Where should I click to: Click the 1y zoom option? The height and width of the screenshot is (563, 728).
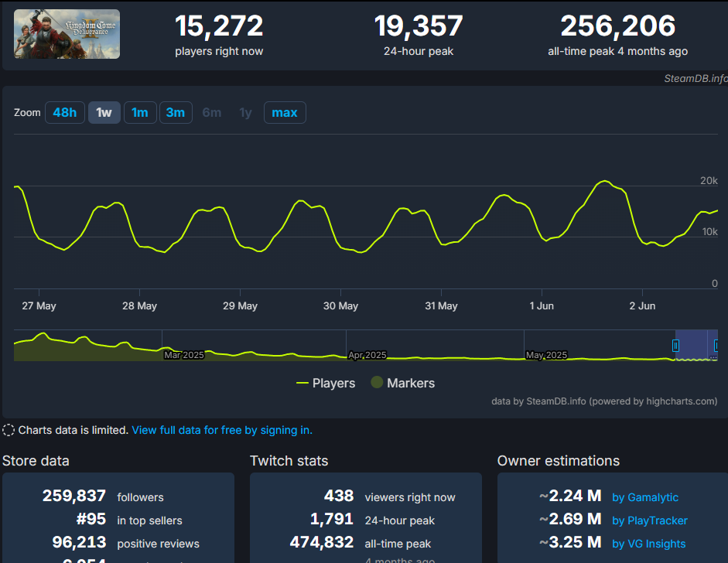pyautogui.click(x=245, y=112)
